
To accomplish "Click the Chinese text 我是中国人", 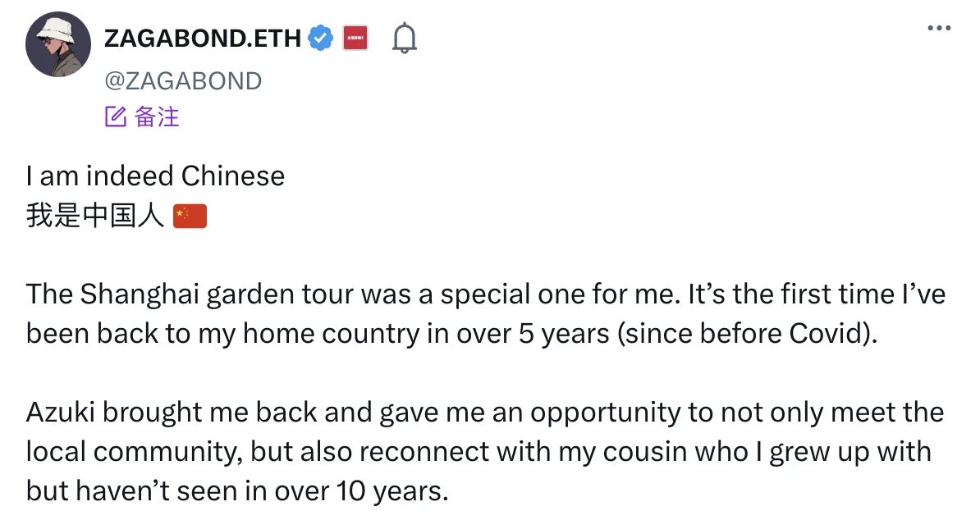I will (96, 217).
